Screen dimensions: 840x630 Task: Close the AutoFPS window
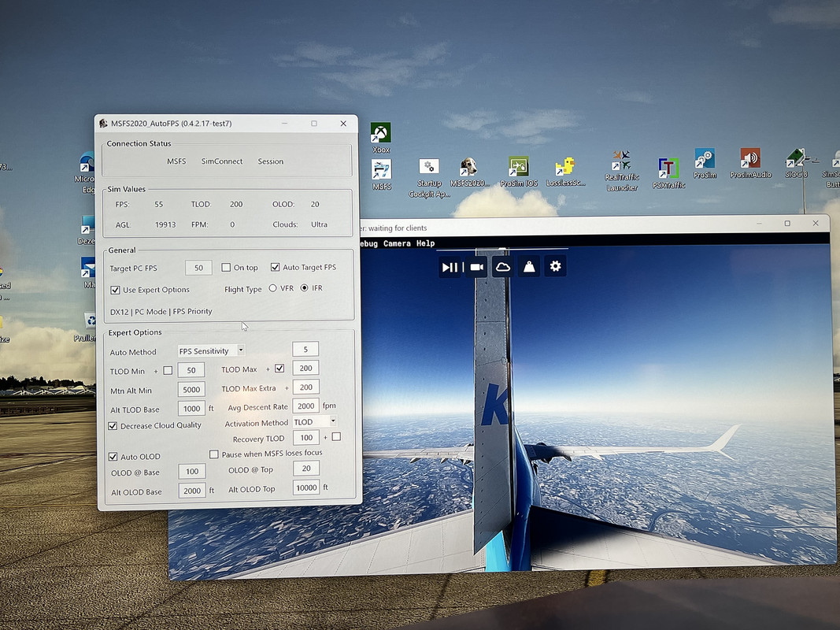(x=343, y=123)
